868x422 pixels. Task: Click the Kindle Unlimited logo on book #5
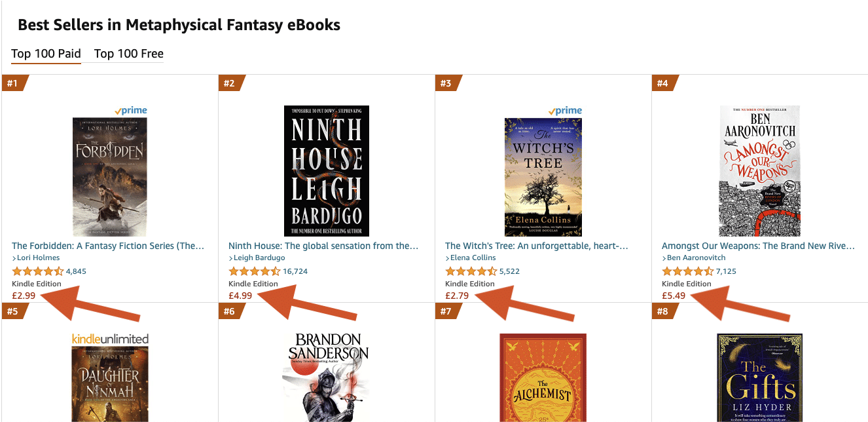pos(110,338)
